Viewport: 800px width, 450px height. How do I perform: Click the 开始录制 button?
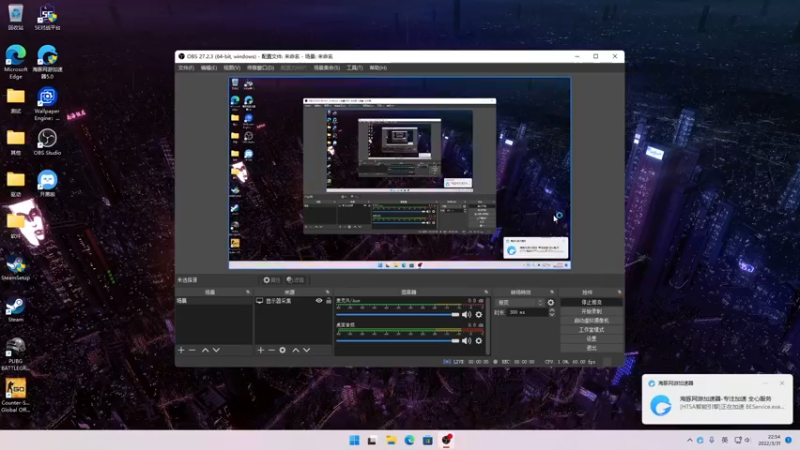(591, 311)
